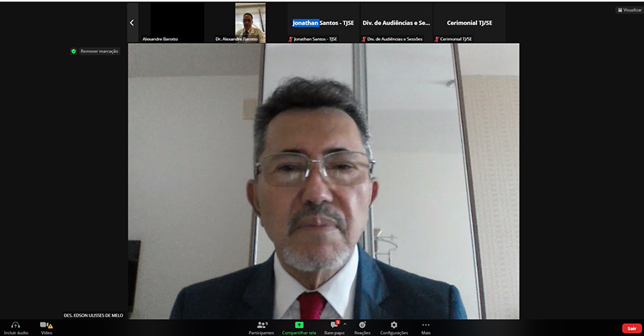Expand the Bate-papo options caret
The height and width of the screenshot is (336, 644).
point(345,324)
